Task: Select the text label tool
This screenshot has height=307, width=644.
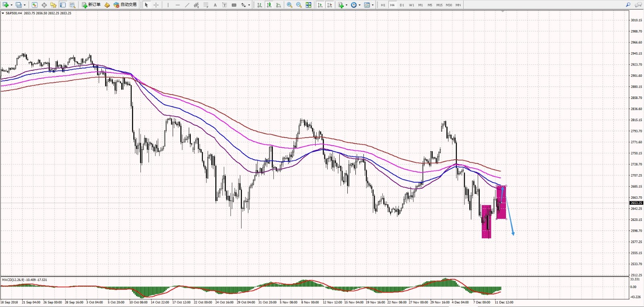Action: 224,5
